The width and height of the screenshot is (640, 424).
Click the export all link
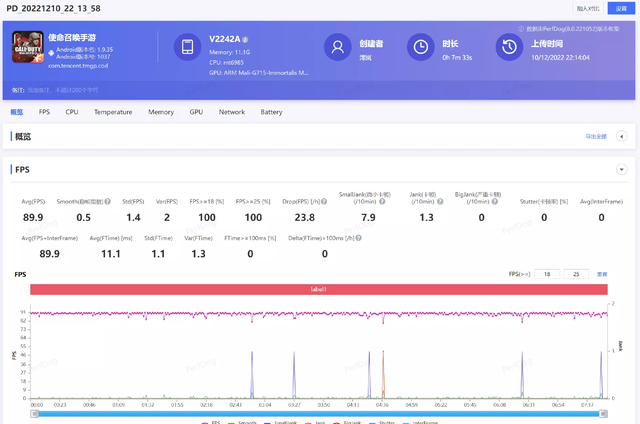(x=595, y=137)
